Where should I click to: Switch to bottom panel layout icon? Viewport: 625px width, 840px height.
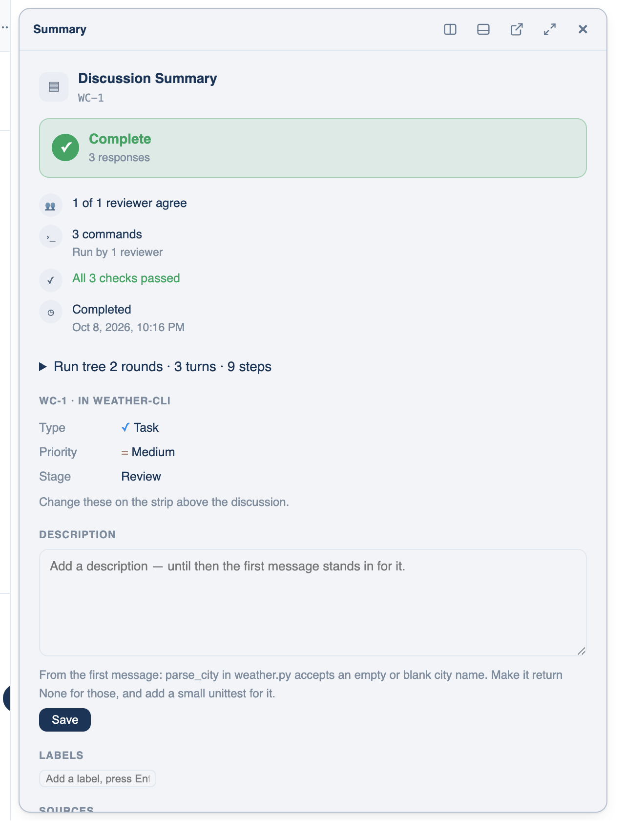coord(483,29)
